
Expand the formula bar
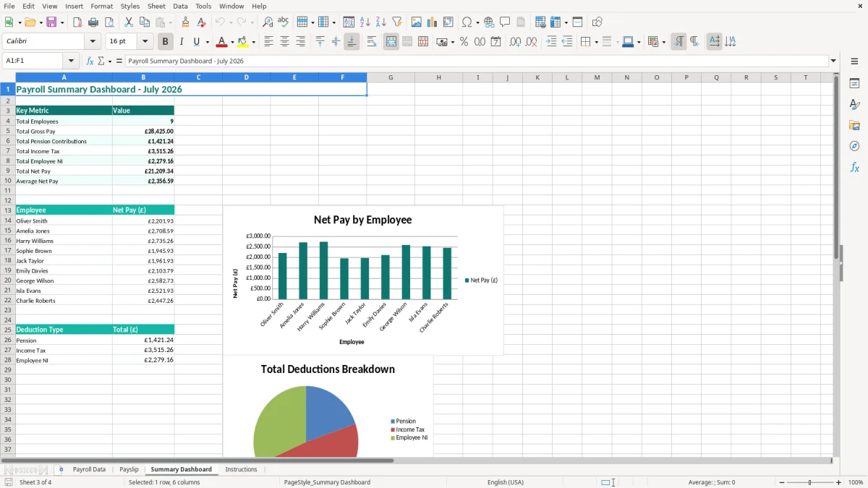coord(833,61)
